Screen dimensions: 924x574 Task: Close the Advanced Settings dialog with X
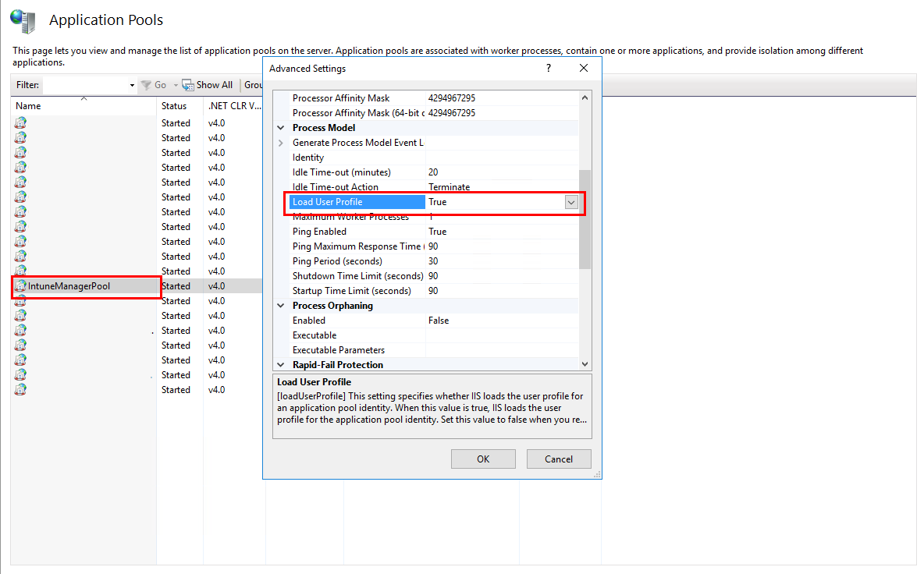pyautogui.click(x=584, y=69)
